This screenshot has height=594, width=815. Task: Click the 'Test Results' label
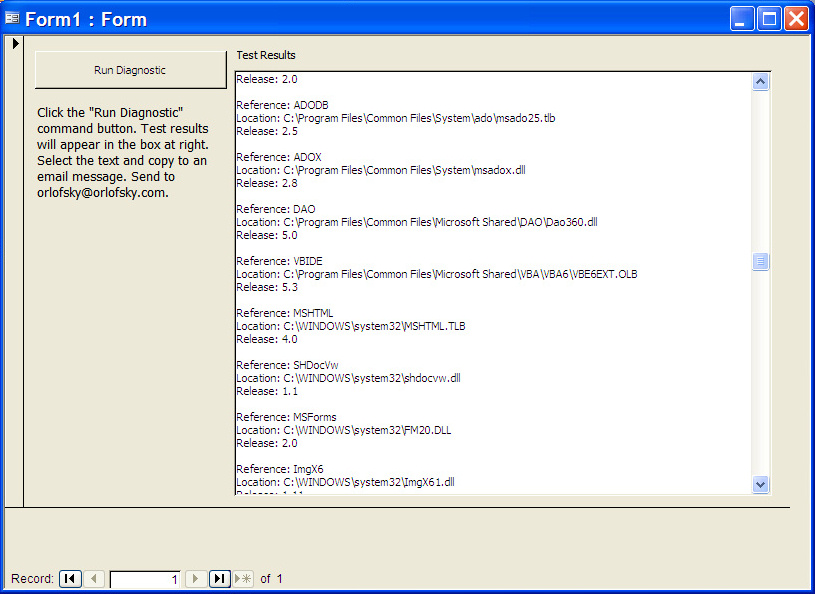click(x=266, y=55)
